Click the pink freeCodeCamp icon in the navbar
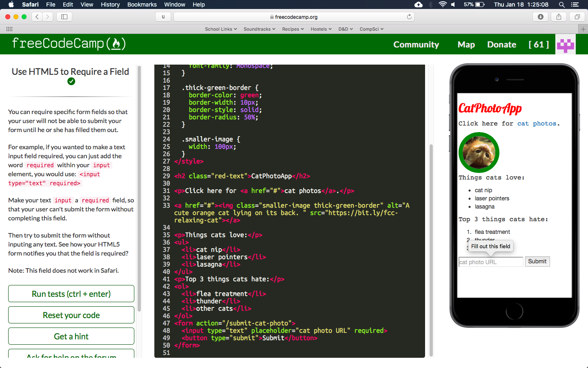 tap(565, 44)
